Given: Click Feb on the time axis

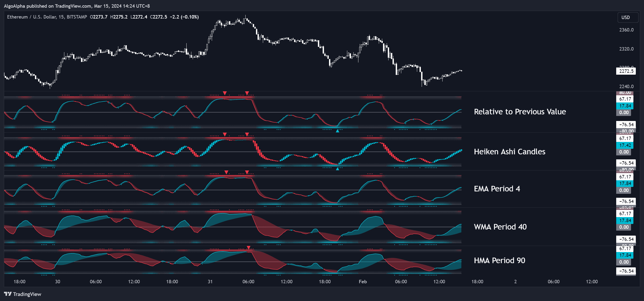Looking at the screenshot, I should click(x=363, y=282).
